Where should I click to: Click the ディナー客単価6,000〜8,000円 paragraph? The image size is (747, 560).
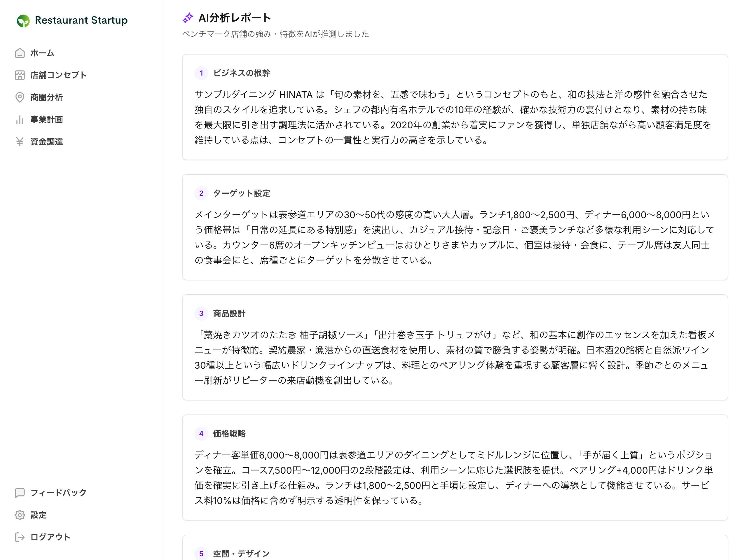pyautogui.click(x=453, y=478)
